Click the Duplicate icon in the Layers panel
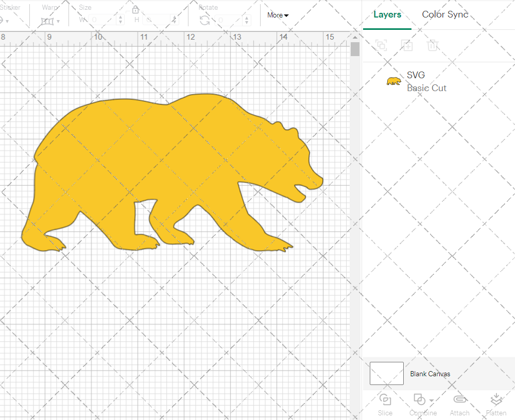The image size is (515, 420). [407, 45]
